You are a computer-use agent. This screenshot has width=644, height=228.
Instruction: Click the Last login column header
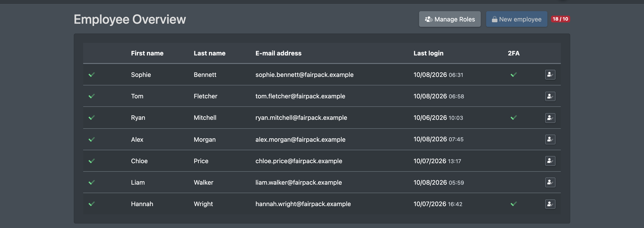428,53
